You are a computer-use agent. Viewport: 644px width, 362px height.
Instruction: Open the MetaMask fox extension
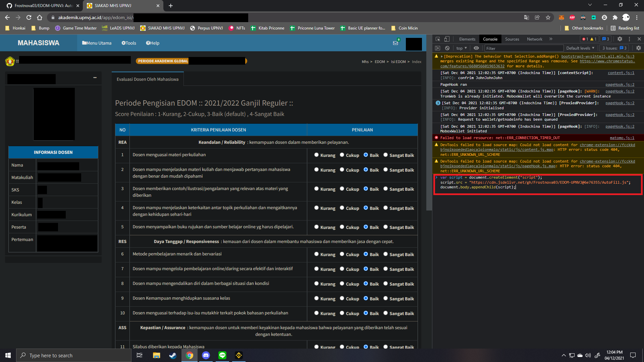[x=561, y=17]
